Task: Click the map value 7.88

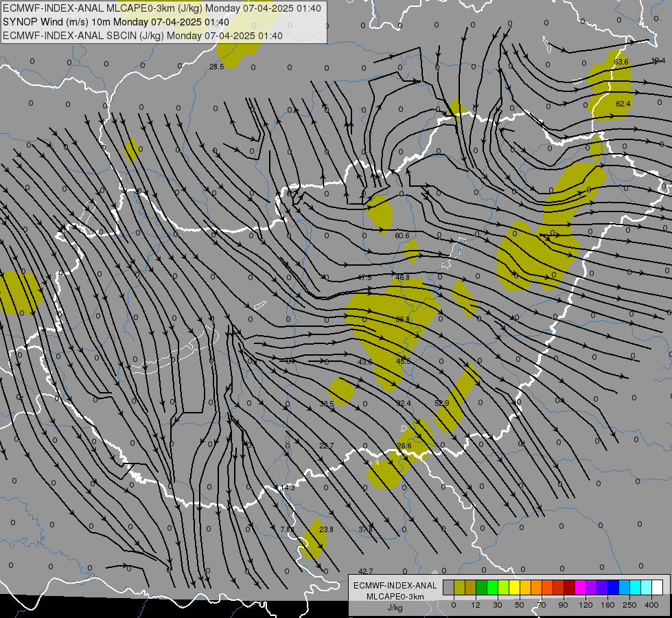Action: pos(287,529)
